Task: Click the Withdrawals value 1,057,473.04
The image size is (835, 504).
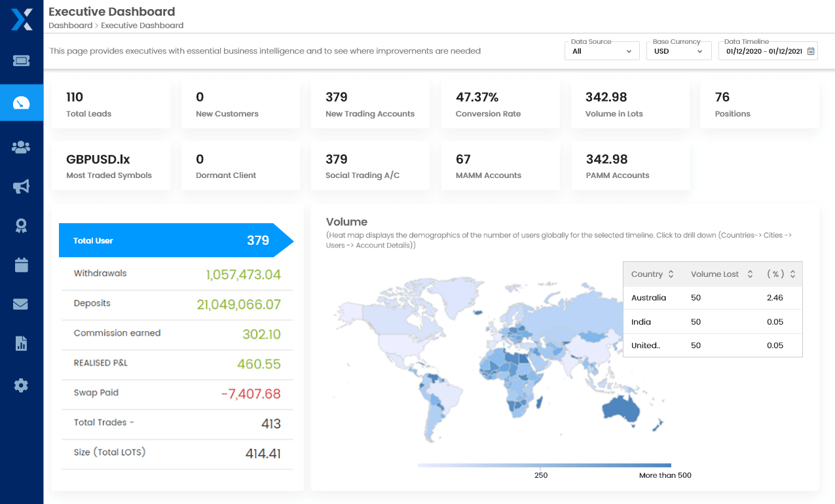Action: point(243,275)
